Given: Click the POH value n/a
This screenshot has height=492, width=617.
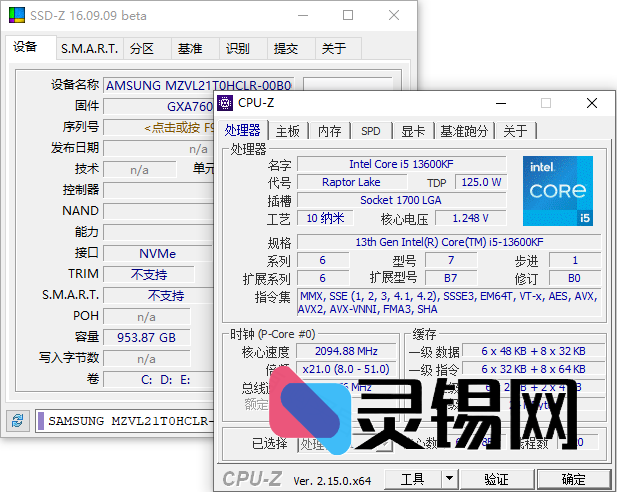Looking at the screenshot, I should [x=147, y=317].
